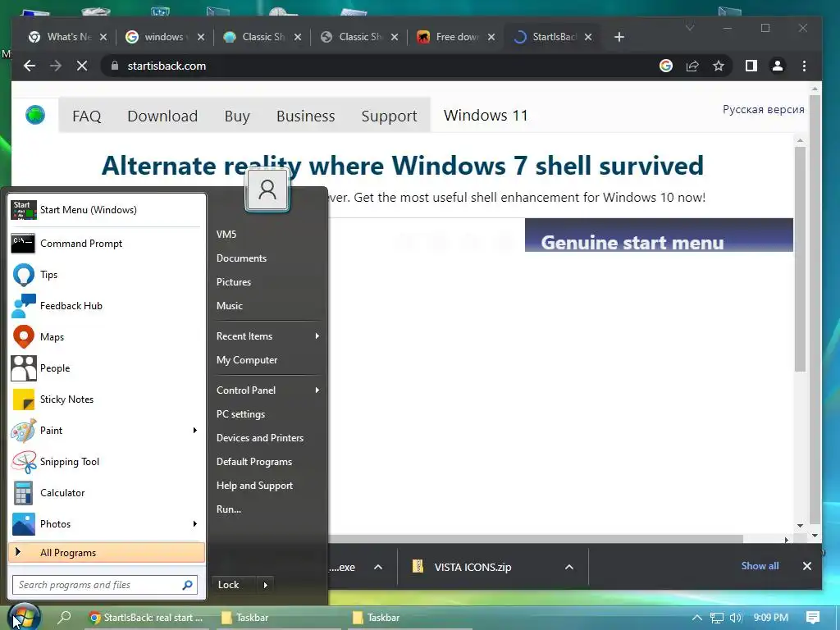
Task: Switch to the Free download tab
Action: point(456,36)
